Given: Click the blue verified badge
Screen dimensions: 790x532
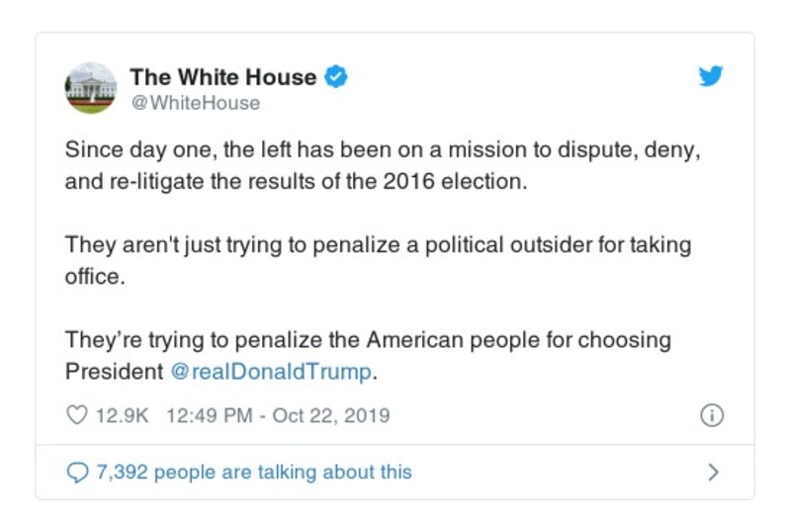Looking at the screenshot, I should 336,77.
